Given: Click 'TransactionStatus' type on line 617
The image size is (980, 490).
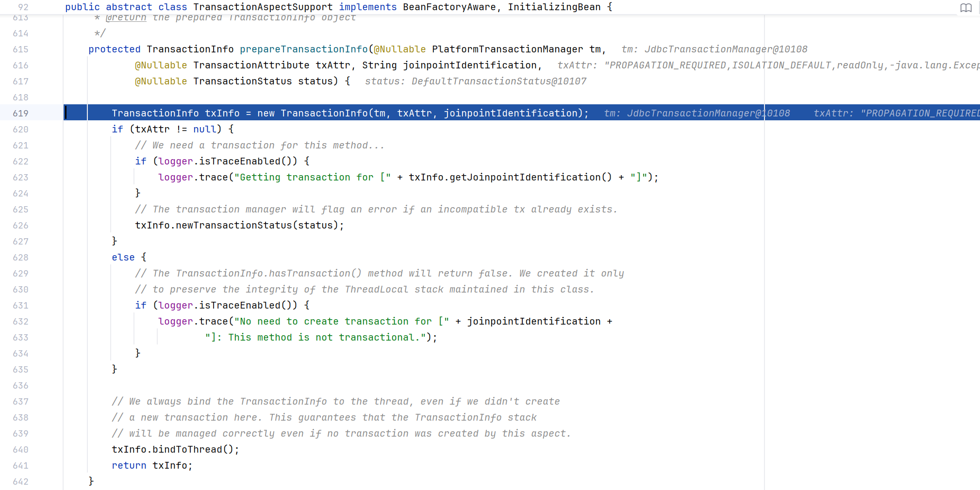Looking at the screenshot, I should (x=243, y=81).
